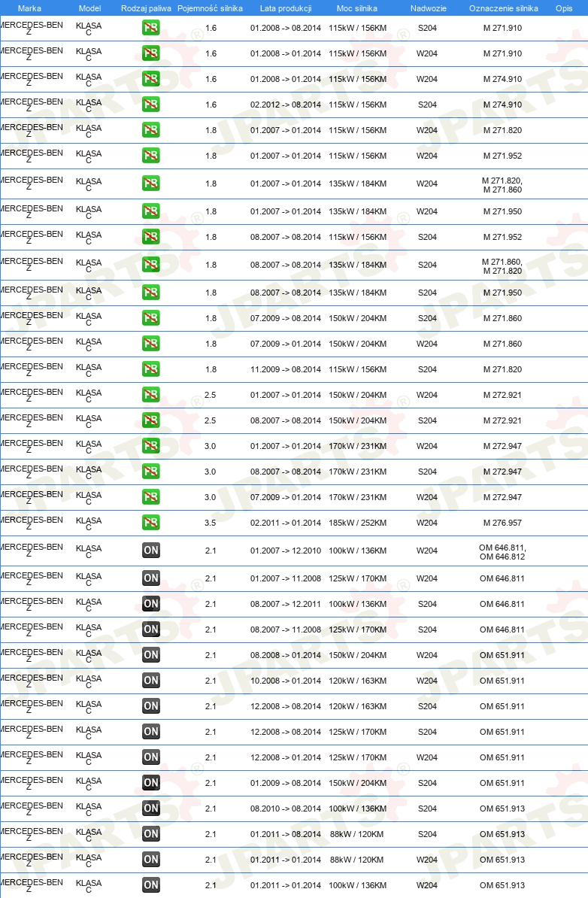Screen dimensions: 588x898
Task: Click PB fuel icon in W204 M 274.910 row
Action: click(150, 79)
